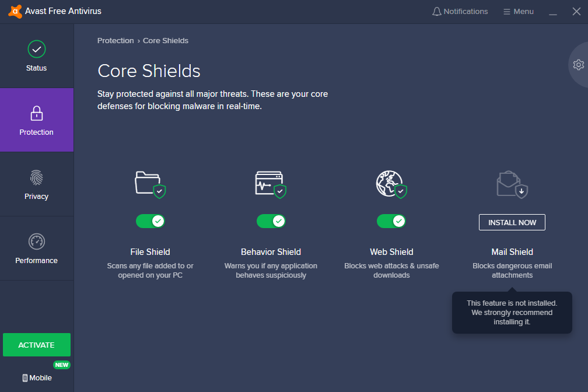
Task: Click the Performance gauge icon
Action: [37, 242]
